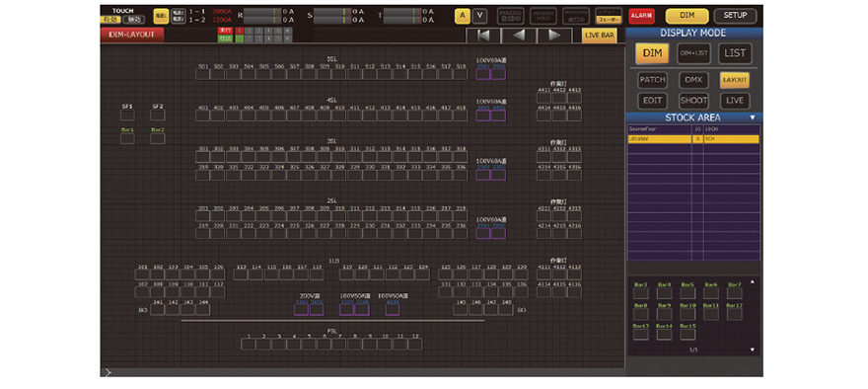
Task: Select LAYOUT mode button
Action: pyautogui.click(x=735, y=80)
